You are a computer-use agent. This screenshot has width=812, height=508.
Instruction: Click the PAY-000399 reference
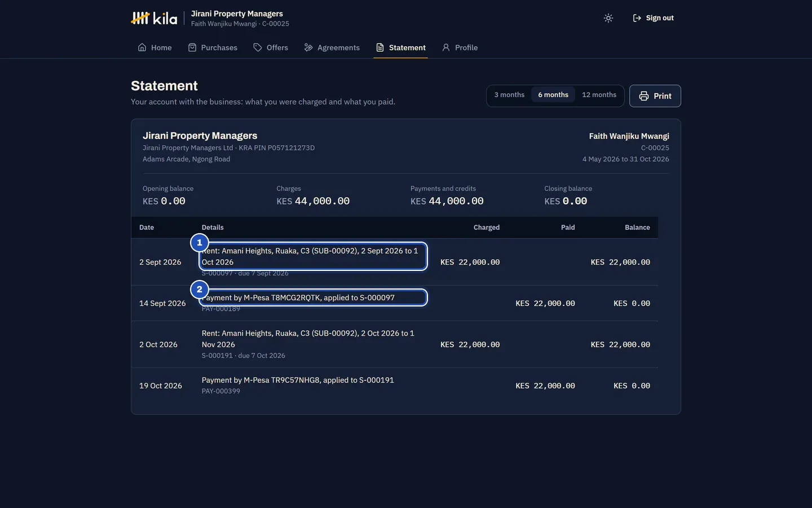pyautogui.click(x=221, y=391)
